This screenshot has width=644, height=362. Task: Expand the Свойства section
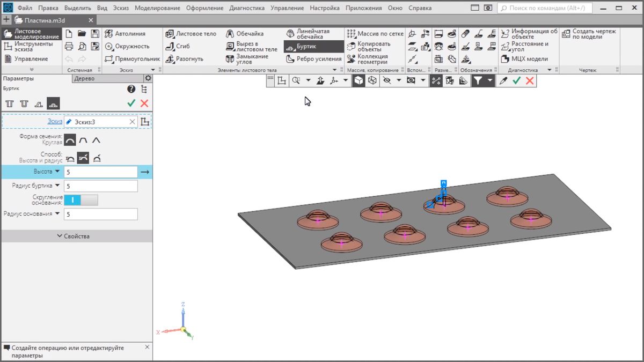(x=76, y=236)
